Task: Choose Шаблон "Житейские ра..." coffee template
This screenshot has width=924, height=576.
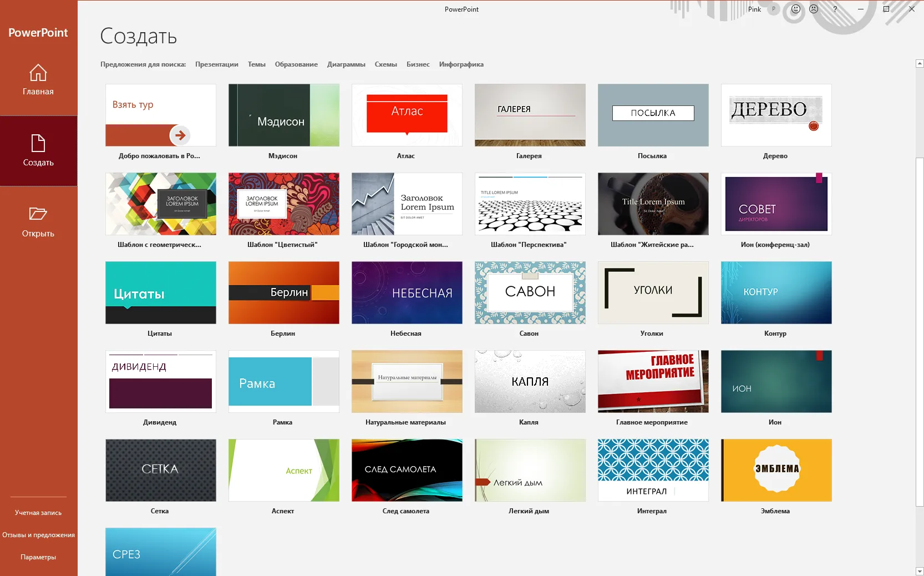Action: (x=653, y=204)
